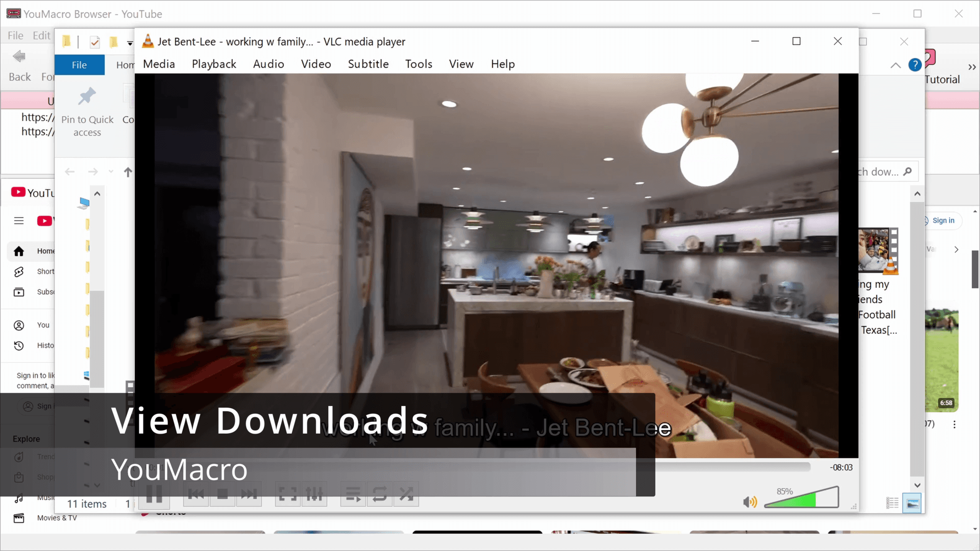Toggle VLC fullscreen video mode
The image size is (980, 551).
(x=288, y=494)
